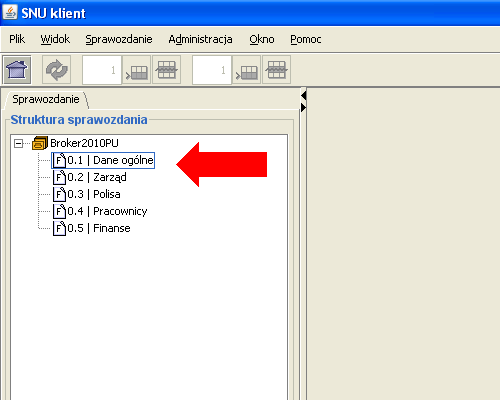Open the Sprawozdanie menu
Image resolution: width=500 pixels, height=400 pixels.
pos(119,39)
